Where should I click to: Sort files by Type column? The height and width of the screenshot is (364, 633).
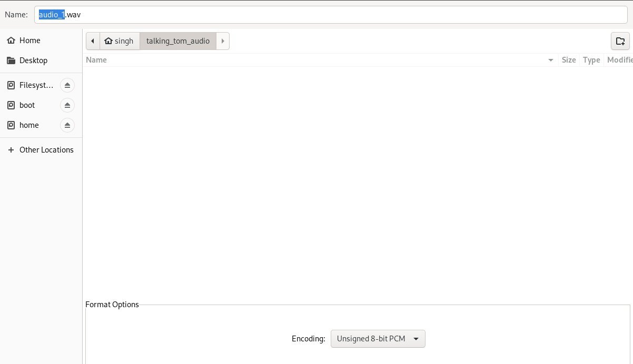coord(591,60)
